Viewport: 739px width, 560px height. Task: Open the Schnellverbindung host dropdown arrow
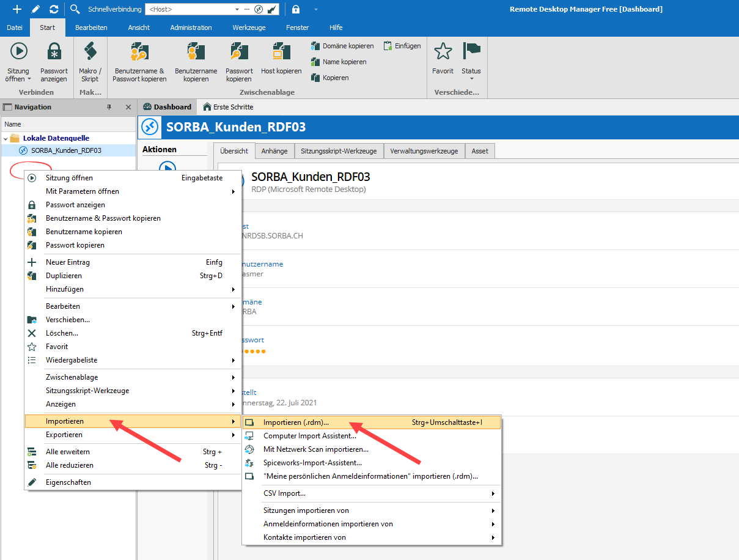(x=237, y=9)
